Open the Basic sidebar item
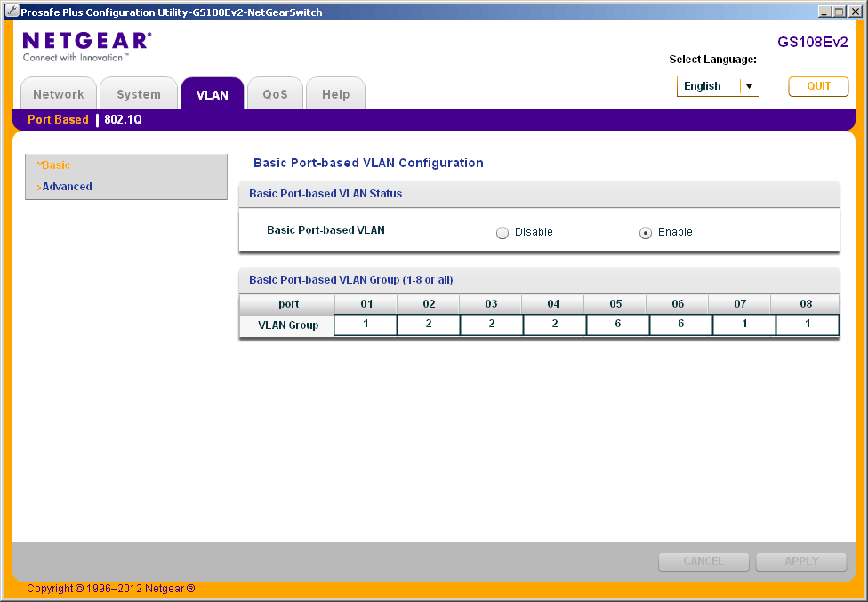 (55, 165)
